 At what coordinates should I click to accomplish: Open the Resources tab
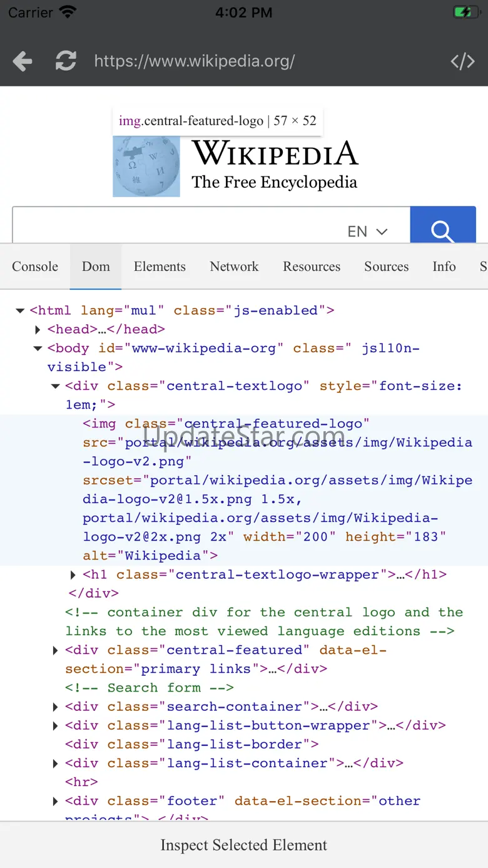click(x=312, y=267)
